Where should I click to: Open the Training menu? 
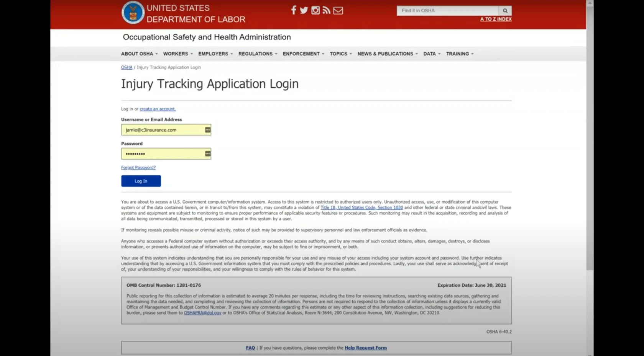point(460,54)
